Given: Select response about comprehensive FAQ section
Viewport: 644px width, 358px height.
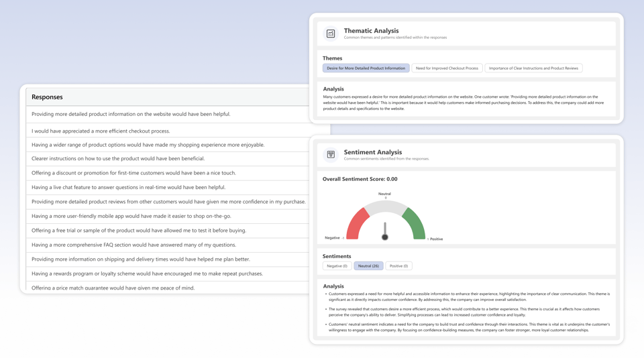Looking at the screenshot, I should 168,245.
